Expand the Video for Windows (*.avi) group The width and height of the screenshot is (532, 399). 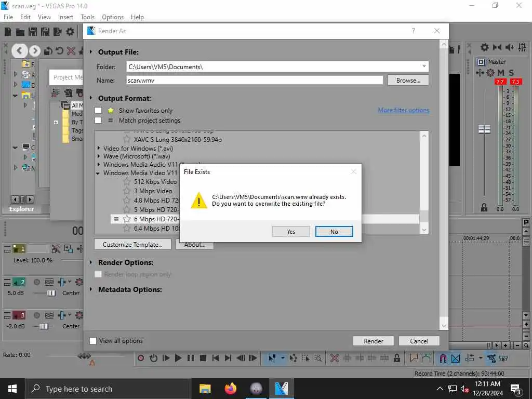point(98,148)
